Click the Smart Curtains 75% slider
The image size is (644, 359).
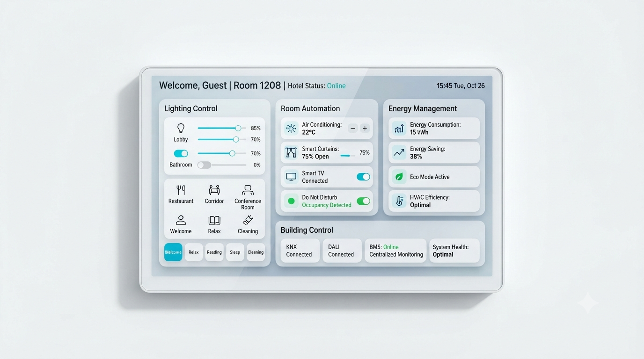pos(348,156)
